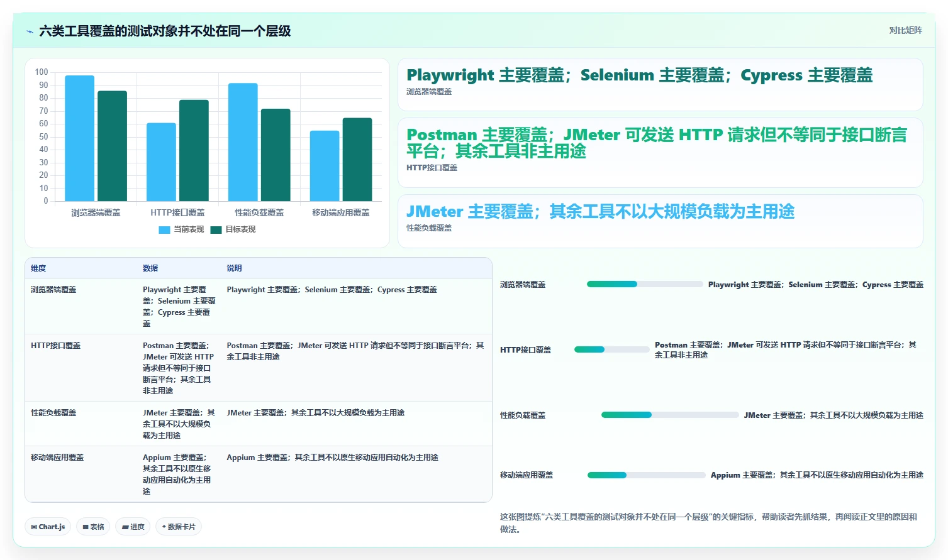Click the blue 当前表现 bar for HTTP接口覆盖
Screen dimensions: 948x560
162,162
